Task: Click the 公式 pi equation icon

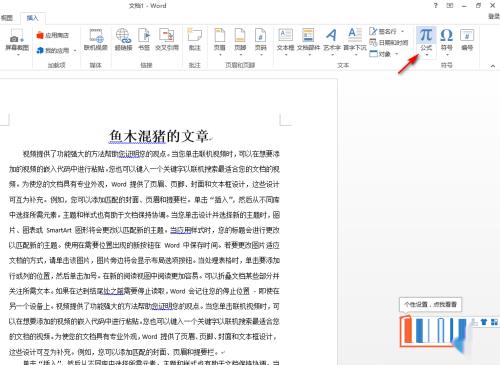Action: pyautogui.click(x=426, y=35)
